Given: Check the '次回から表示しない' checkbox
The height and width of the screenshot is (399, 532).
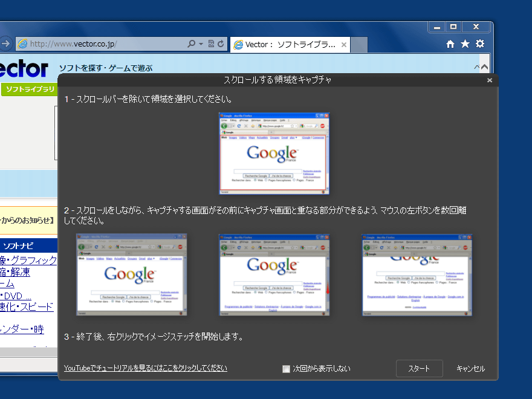Looking at the screenshot, I should pos(287,369).
